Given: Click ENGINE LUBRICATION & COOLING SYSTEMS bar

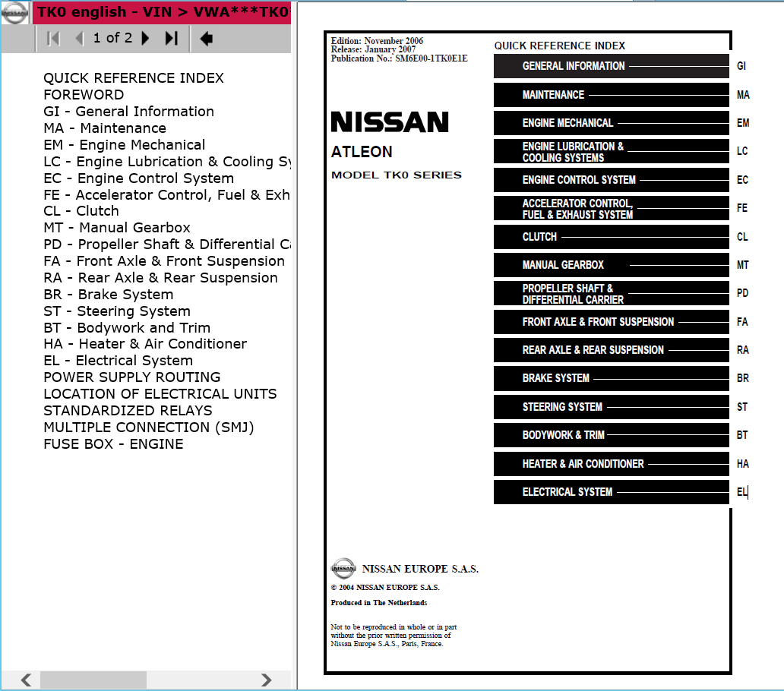Looking at the screenshot, I should 611,151.
